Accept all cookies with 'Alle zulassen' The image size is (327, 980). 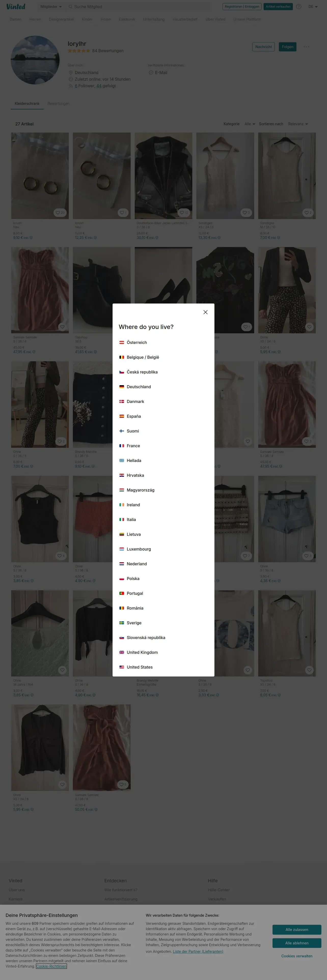296,929
